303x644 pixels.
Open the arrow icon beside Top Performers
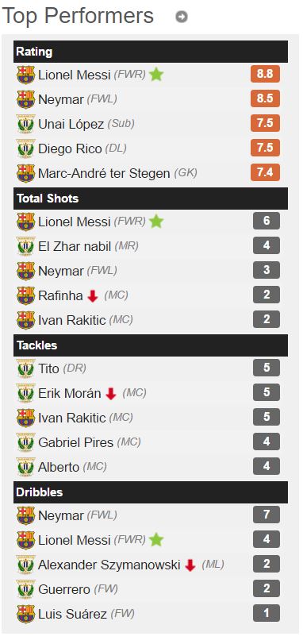(181, 17)
